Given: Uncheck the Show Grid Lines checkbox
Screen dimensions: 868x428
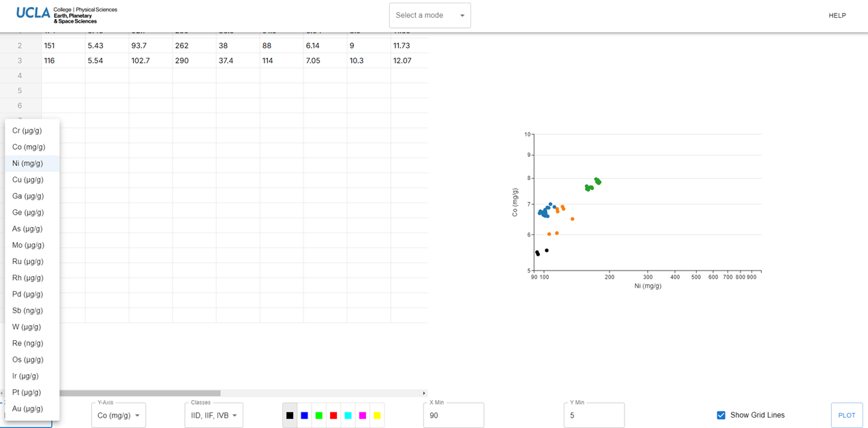Looking at the screenshot, I should point(721,415).
